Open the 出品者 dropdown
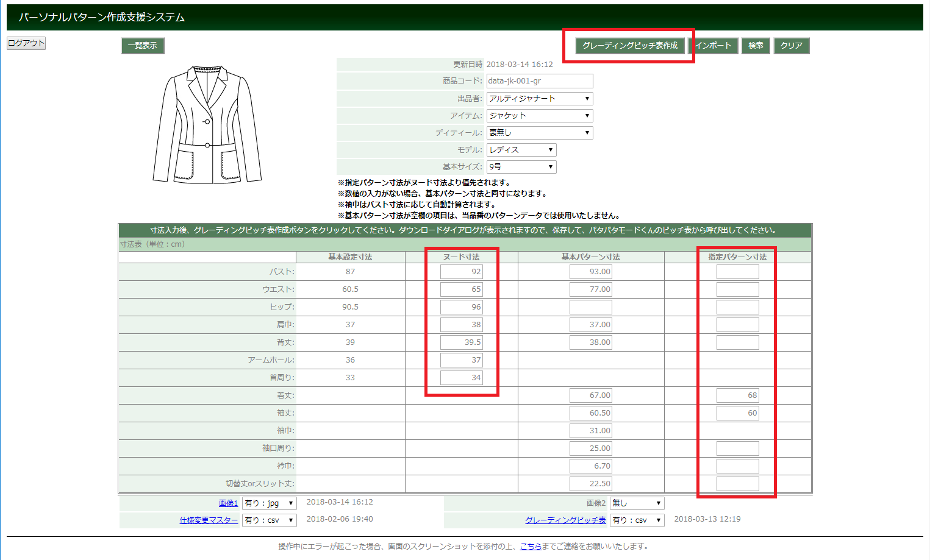Image resolution: width=930 pixels, height=560 pixels. click(539, 99)
